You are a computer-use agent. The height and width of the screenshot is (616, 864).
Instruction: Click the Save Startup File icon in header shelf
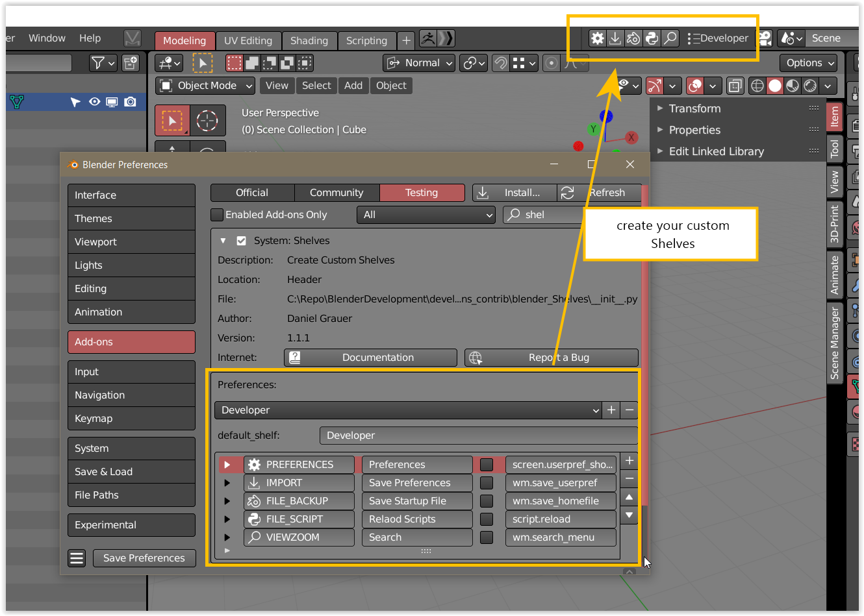pyautogui.click(x=633, y=38)
